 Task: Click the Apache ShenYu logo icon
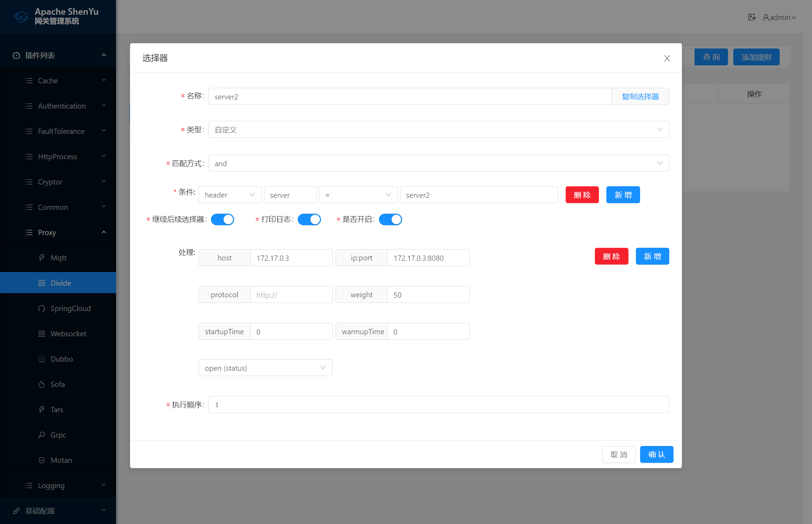pos(21,17)
